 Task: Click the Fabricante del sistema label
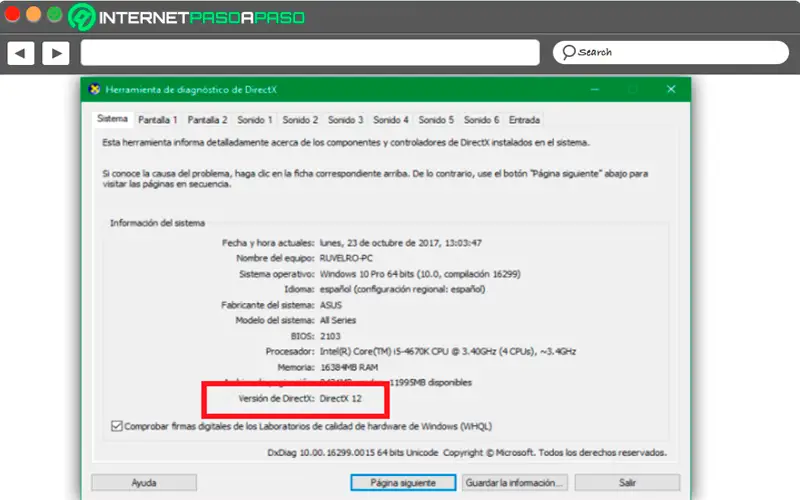268,305
